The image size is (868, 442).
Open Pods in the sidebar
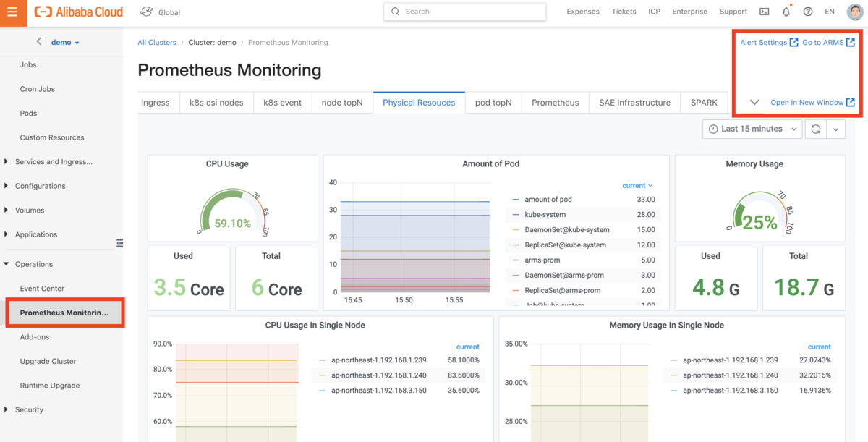(29, 113)
